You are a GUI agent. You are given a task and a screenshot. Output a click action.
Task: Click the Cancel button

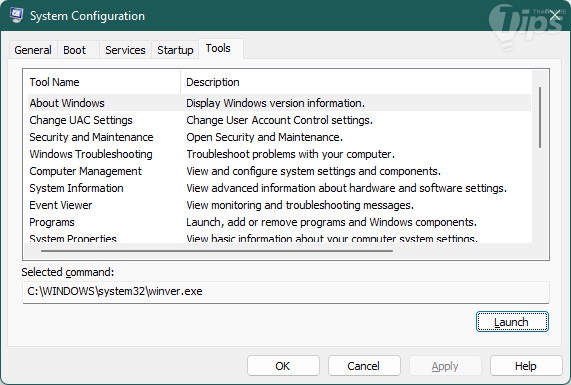(x=364, y=366)
